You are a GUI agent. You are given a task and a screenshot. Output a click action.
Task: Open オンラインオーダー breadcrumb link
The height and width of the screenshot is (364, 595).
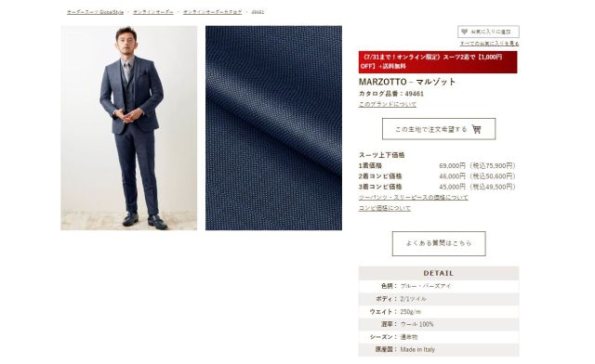(153, 12)
